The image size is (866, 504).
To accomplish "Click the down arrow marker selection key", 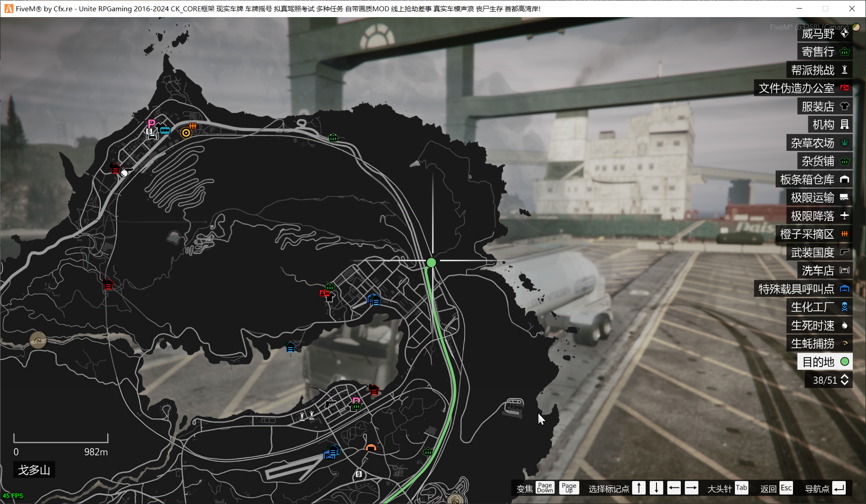I will pos(656,488).
